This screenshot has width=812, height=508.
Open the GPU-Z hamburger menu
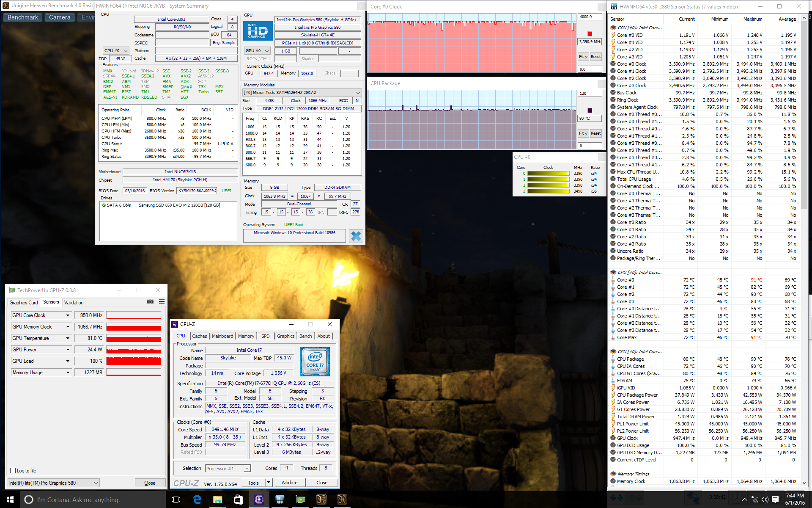[x=162, y=302]
